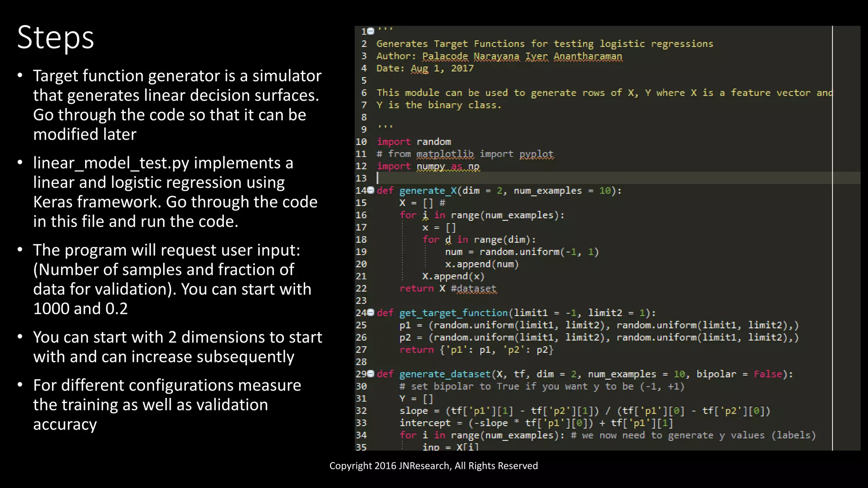Screen dimensions: 868x488
Task: Click the get_target_function name on line 24
Action: (x=453, y=313)
